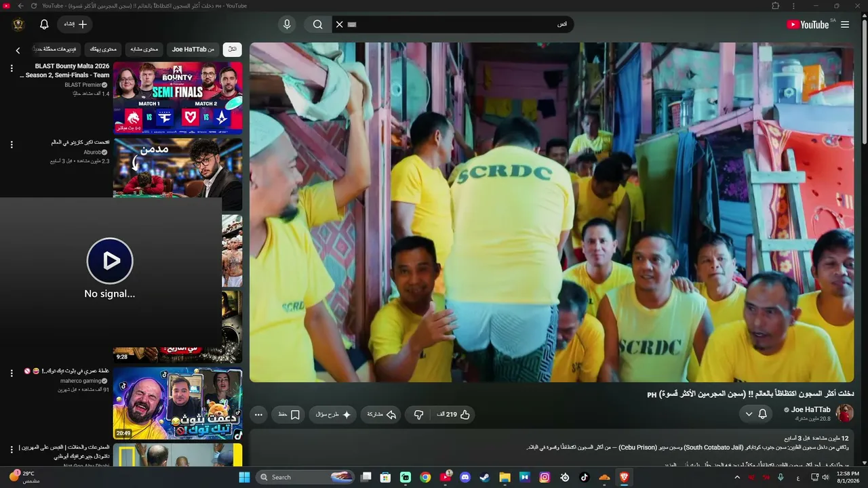This screenshot has height=488, width=868.
Task: Select the uploaded recently videos filter chip
Action: pos(56,49)
